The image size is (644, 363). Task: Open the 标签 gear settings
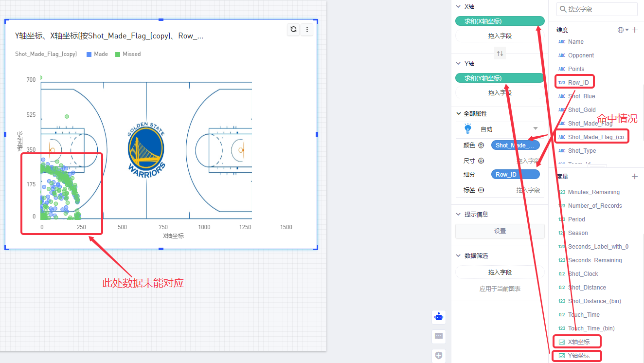tap(481, 190)
